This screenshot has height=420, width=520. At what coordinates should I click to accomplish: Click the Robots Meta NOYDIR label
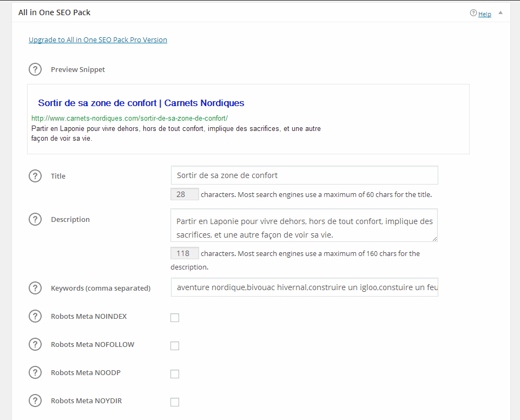[86, 401]
